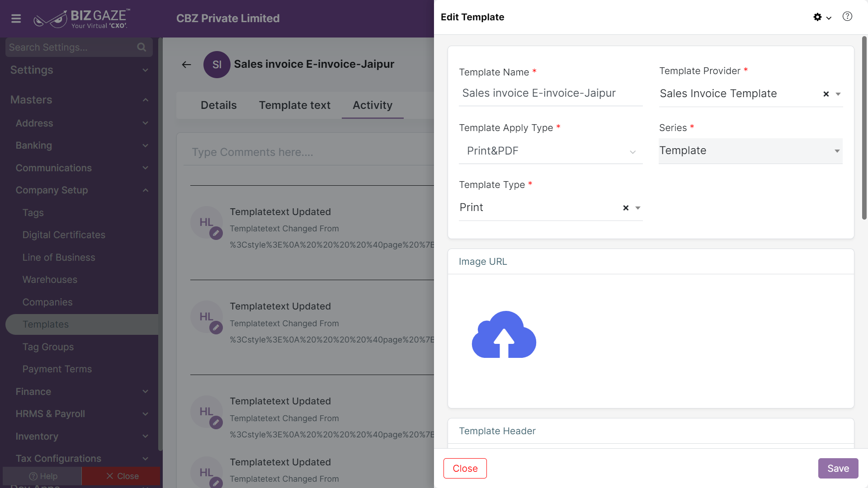
Task: Open the hamburger menu icon
Action: point(16,19)
